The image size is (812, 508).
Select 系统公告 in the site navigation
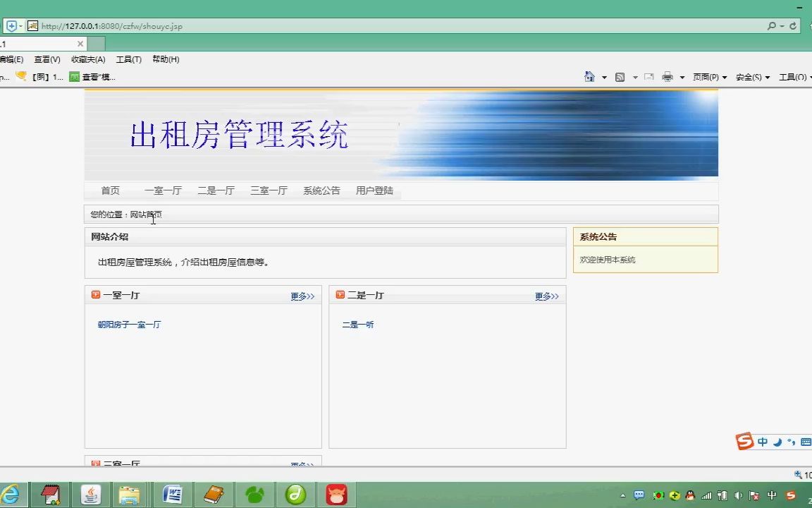pyautogui.click(x=321, y=190)
